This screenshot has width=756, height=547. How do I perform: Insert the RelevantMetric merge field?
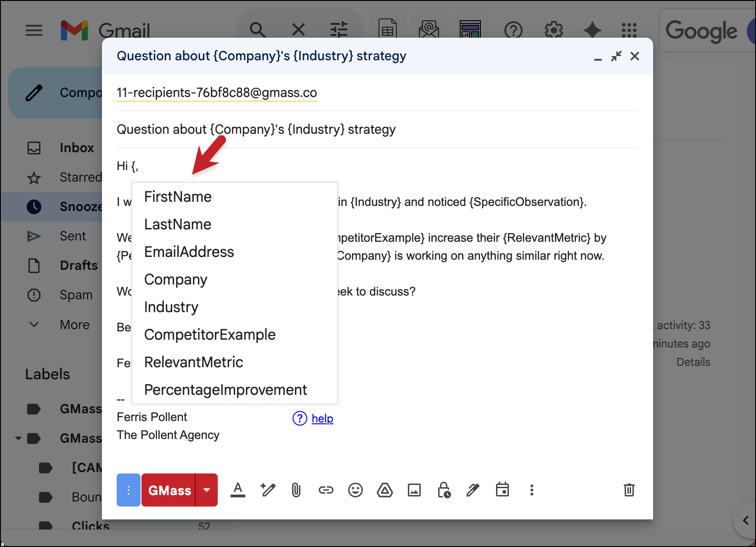point(235,362)
